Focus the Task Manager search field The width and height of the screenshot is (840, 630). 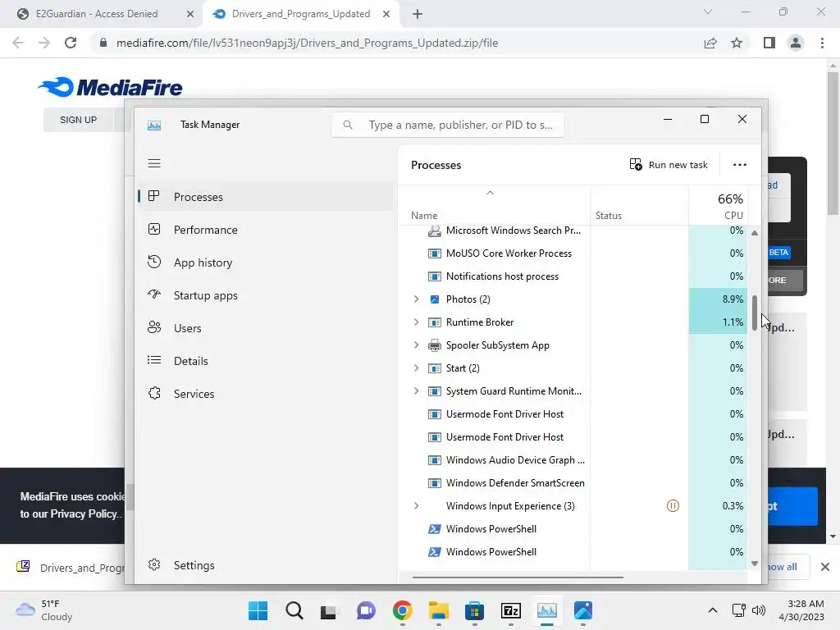pos(448,125)
